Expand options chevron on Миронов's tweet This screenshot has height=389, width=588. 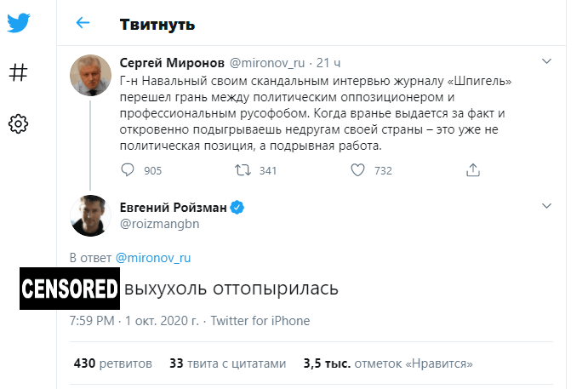pyautogui.click(x=547, y=61)
